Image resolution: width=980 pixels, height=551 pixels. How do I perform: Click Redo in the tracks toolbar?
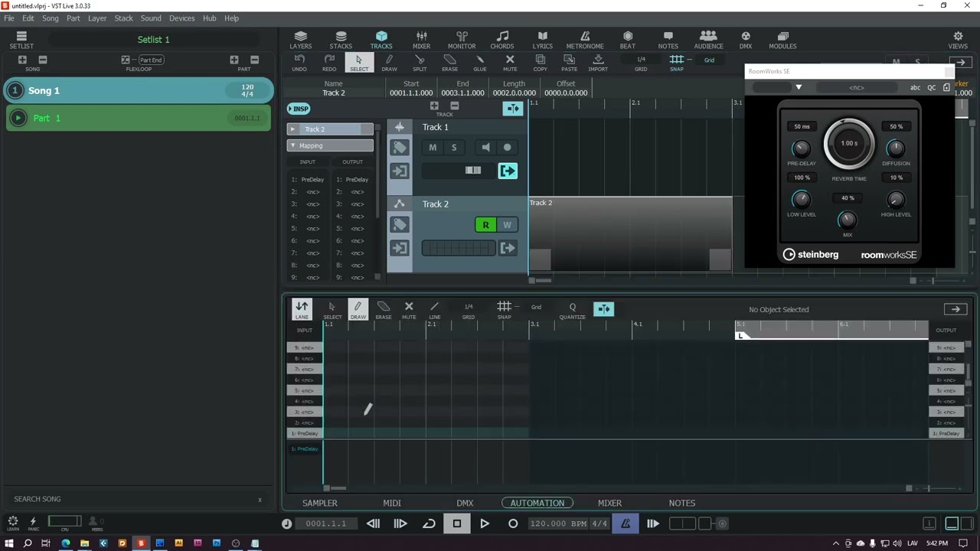point(329,64)
